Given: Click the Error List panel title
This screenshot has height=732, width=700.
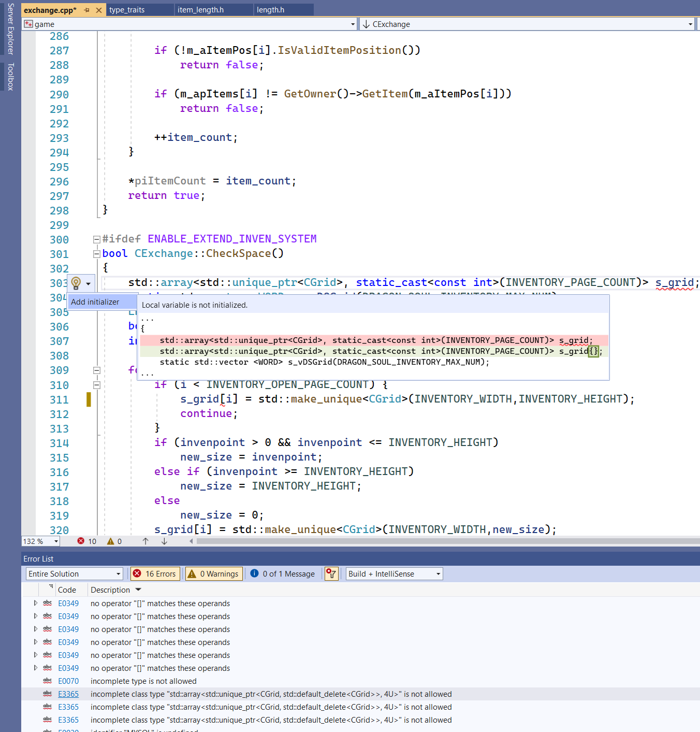Looking at the screenshot, I should pyautogui.click(x=38, y=559).
